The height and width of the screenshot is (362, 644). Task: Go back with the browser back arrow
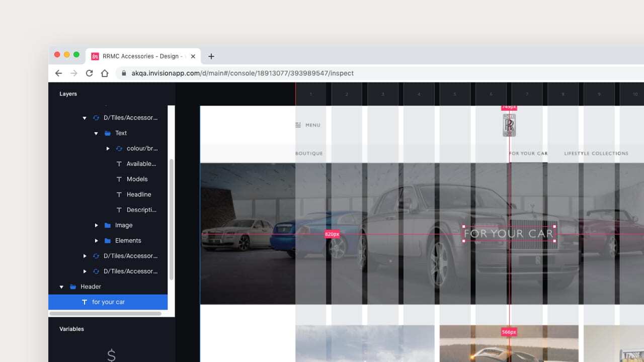click(58, 73)
